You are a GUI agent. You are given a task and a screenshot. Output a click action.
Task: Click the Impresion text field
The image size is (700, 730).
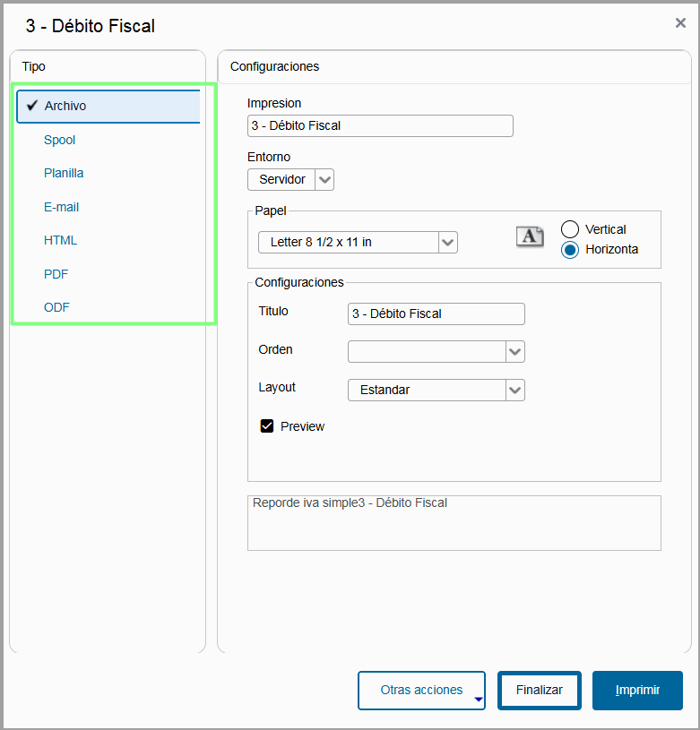pyautogui.click(x=380, y=125)
